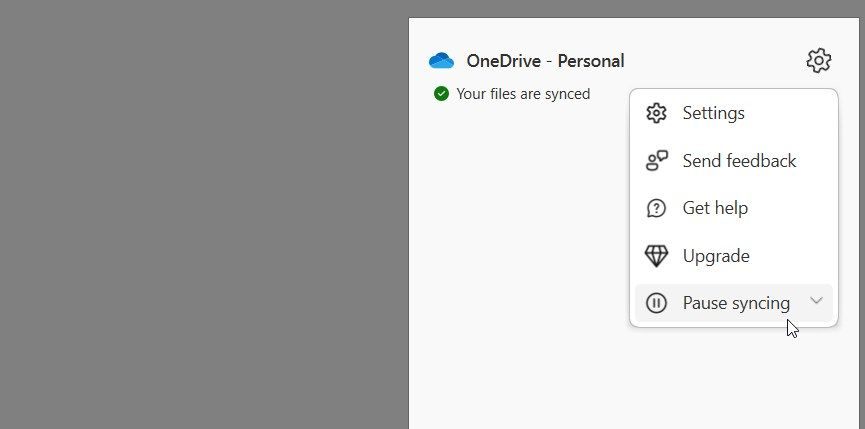Expand the Pause syncing chevron
The width and height of the screenshot is (865, 429).
click(x=816, y=301)
